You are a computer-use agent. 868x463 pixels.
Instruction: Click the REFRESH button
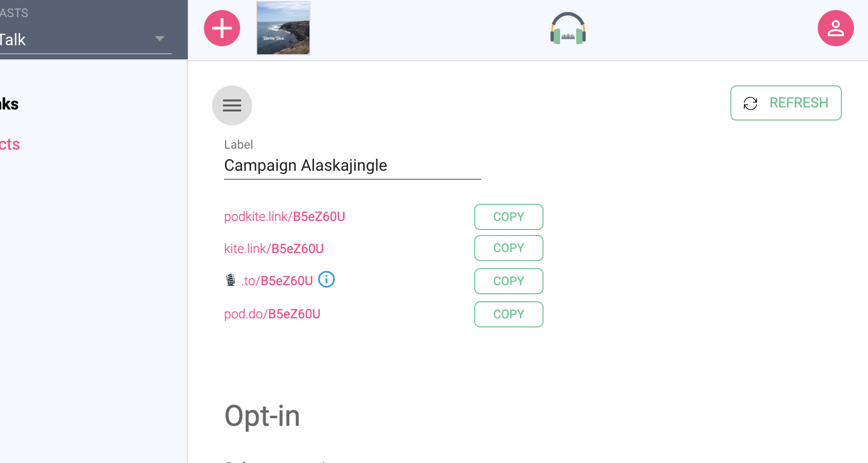tap(786, 103)
